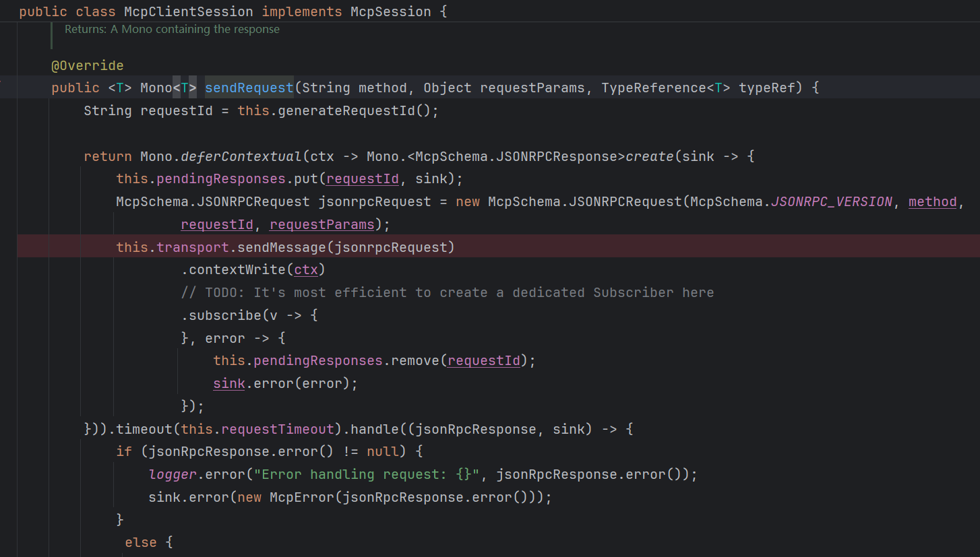Click the 'if' keyword before jsonRpcResponse.error()

124,451
